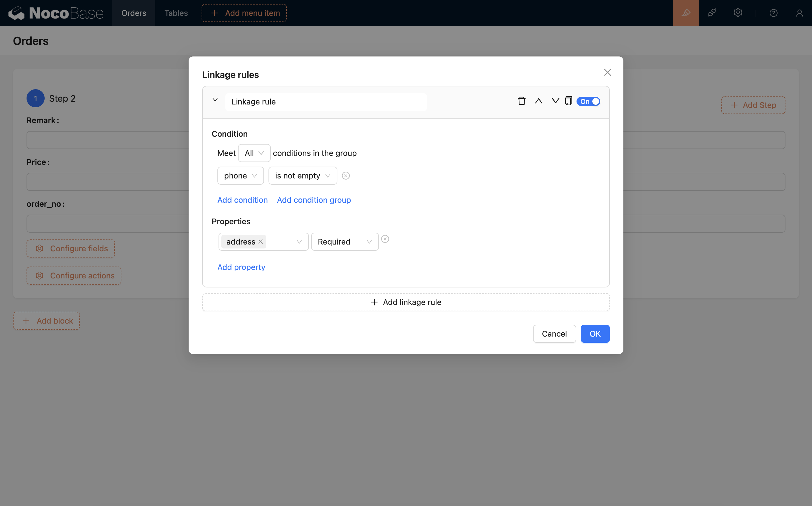Open the Orders menu tab
The image size is (812, 506).
(x=134, y=13)
